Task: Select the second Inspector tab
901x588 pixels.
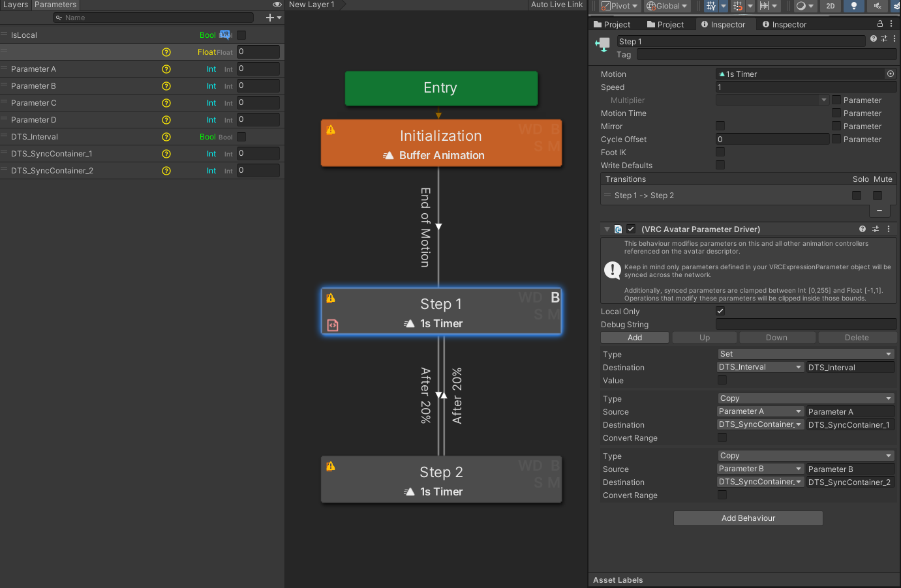Action: coord(784,24)
